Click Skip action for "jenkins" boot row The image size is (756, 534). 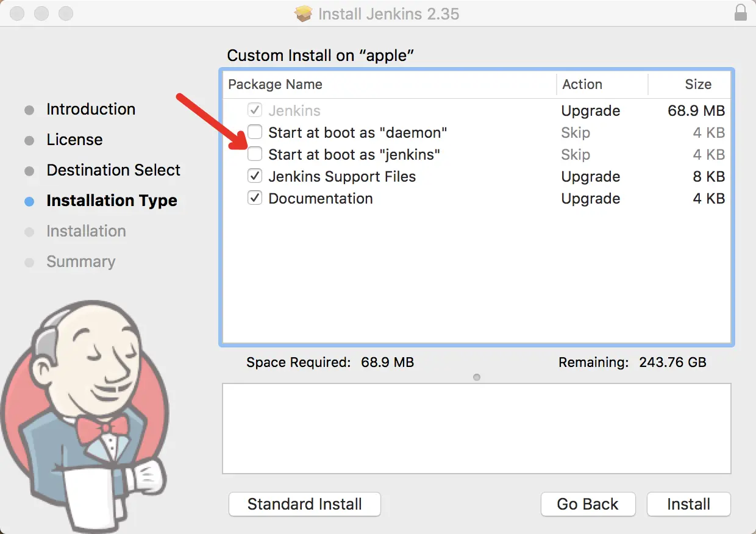point(576,155)
